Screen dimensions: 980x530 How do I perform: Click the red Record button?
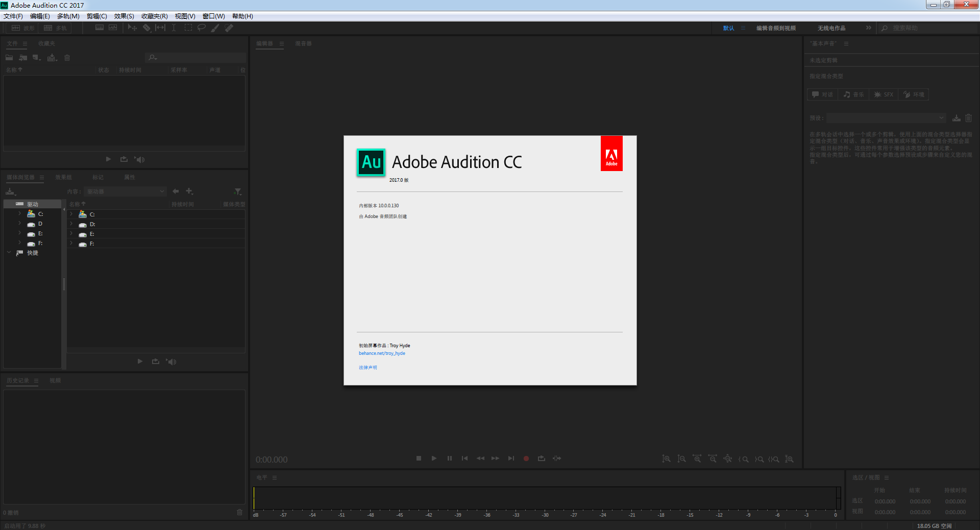point(526,459)
